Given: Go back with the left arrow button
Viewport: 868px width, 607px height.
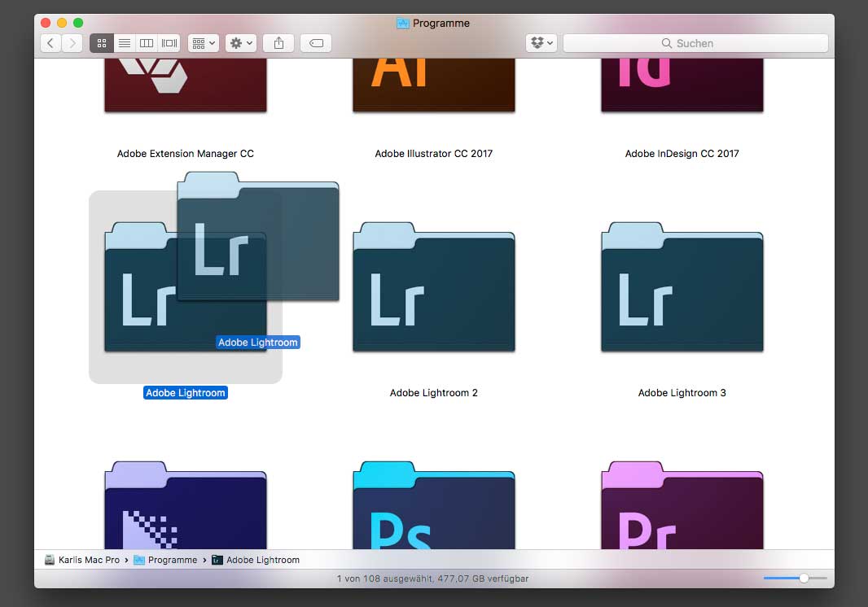Looking at the screenshot, I should pos(50,43).
